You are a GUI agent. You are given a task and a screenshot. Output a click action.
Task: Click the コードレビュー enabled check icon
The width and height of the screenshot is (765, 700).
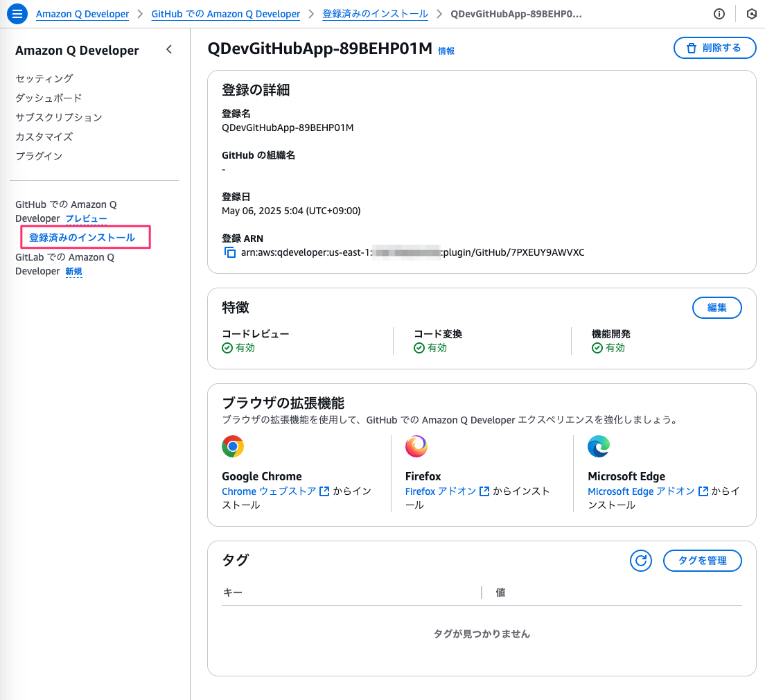click(x=227, y=347)
